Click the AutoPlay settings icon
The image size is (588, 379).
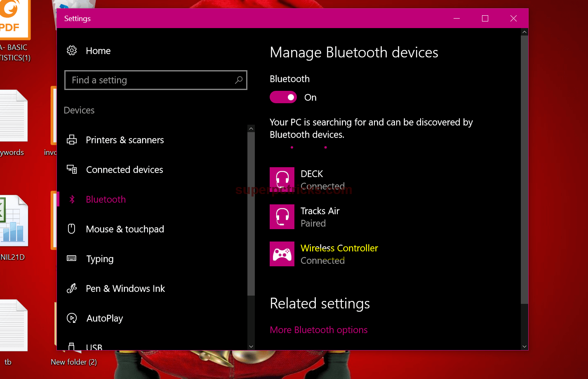click(x=72, y=318)
